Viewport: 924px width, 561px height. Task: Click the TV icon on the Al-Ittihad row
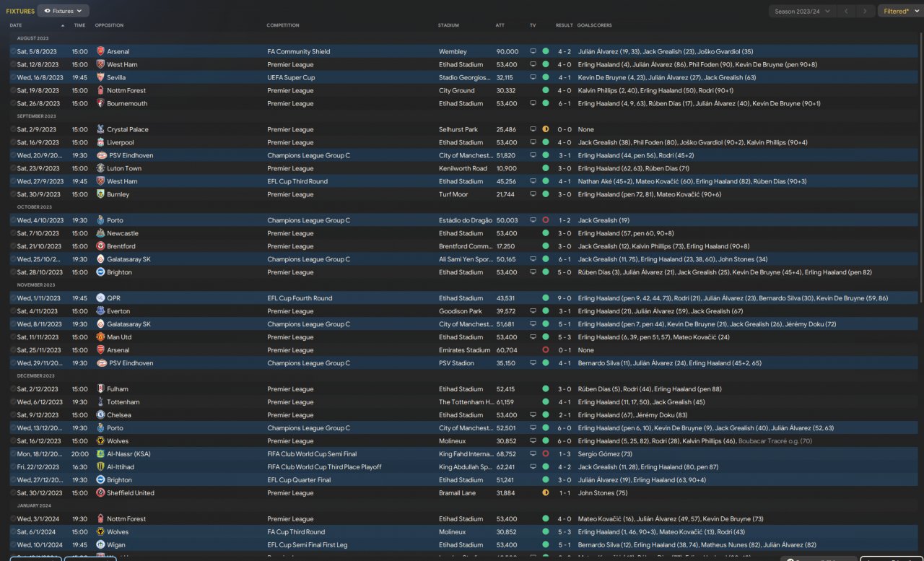click(533, 468)
